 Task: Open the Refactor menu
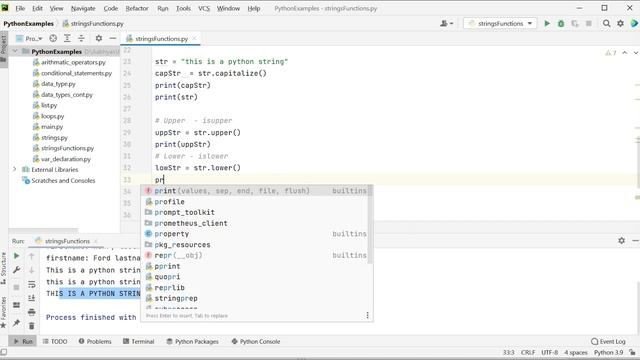coord(137,8)
